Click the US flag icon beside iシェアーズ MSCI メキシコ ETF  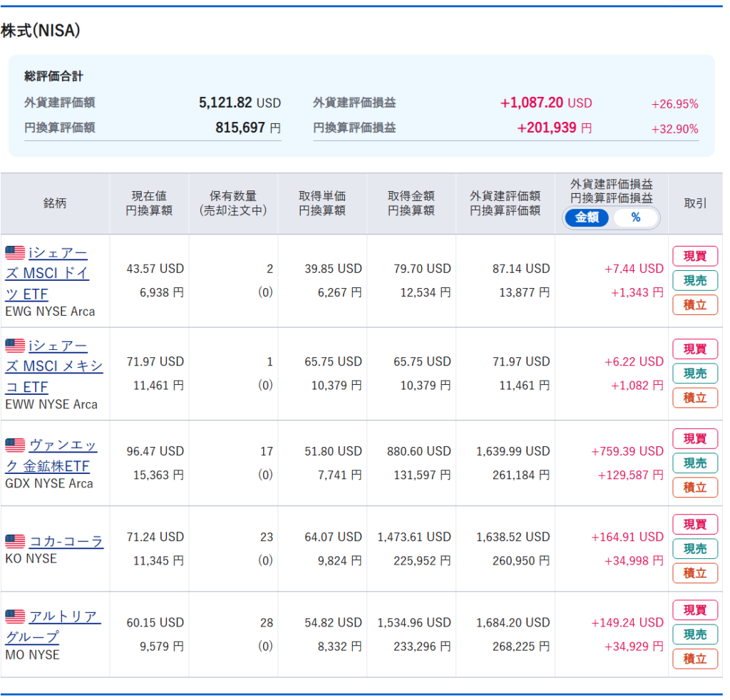pos(15,346)
